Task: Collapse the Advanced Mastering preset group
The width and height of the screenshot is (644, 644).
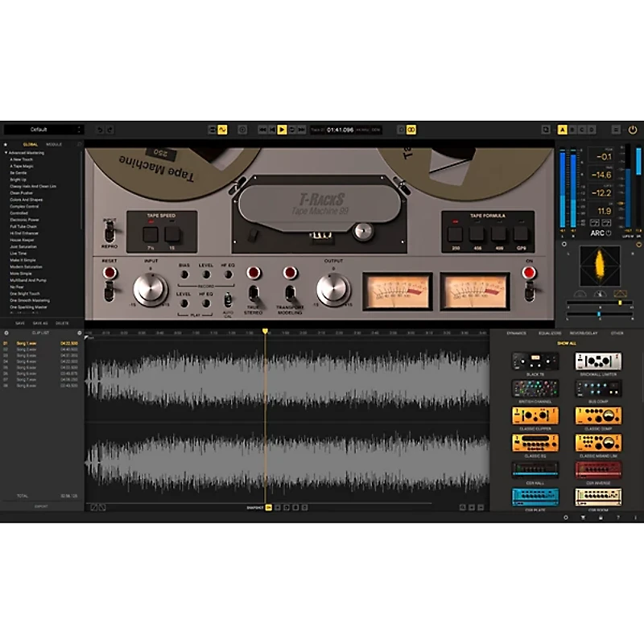Action: point(6,152)
